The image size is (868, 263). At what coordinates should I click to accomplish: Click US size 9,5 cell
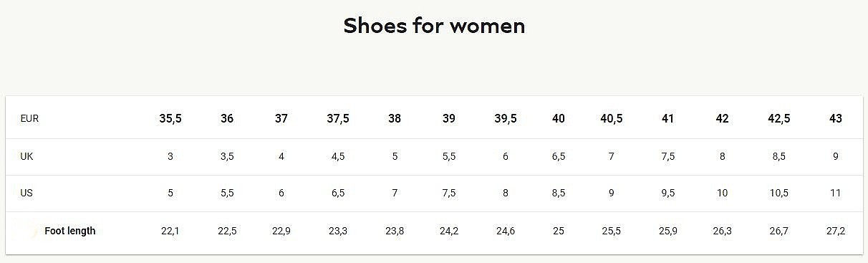click(668, 193)
